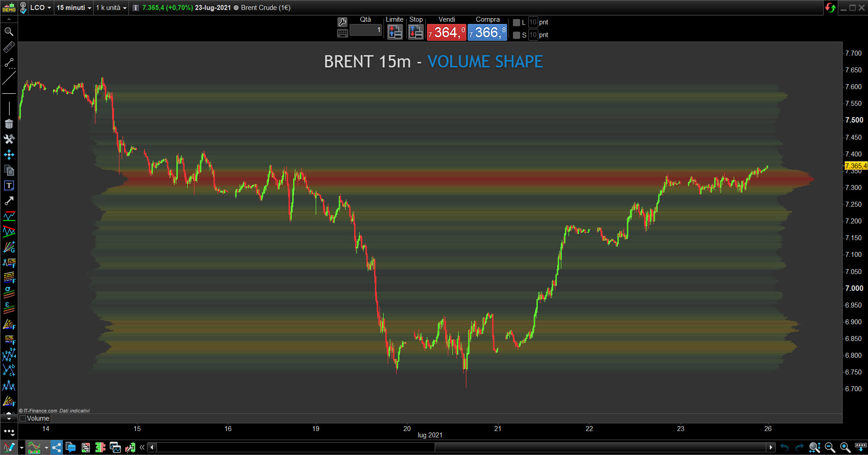Enable the S stop checkbox
This screenshot has height=455, width=868.
[x=517, y=35]
